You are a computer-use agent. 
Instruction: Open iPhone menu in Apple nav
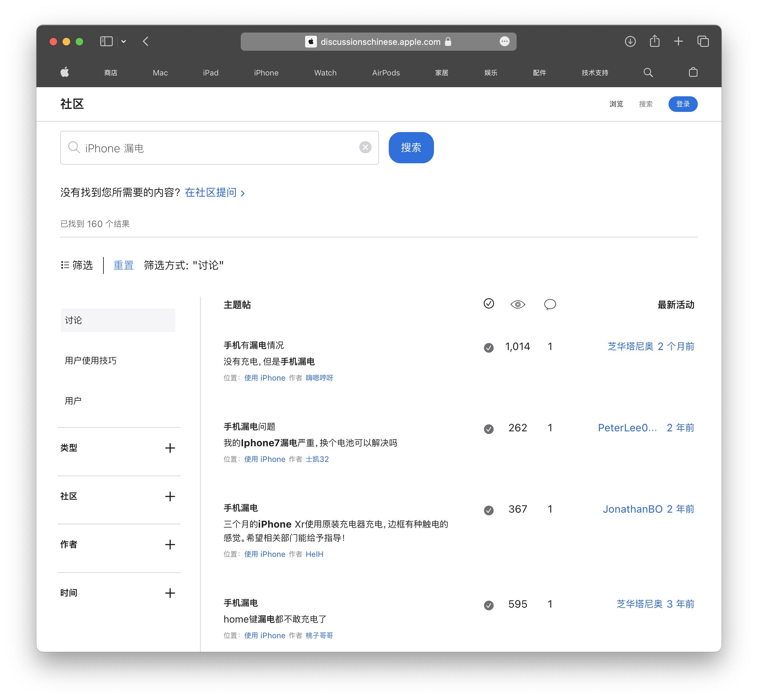[x=266, y=73]
